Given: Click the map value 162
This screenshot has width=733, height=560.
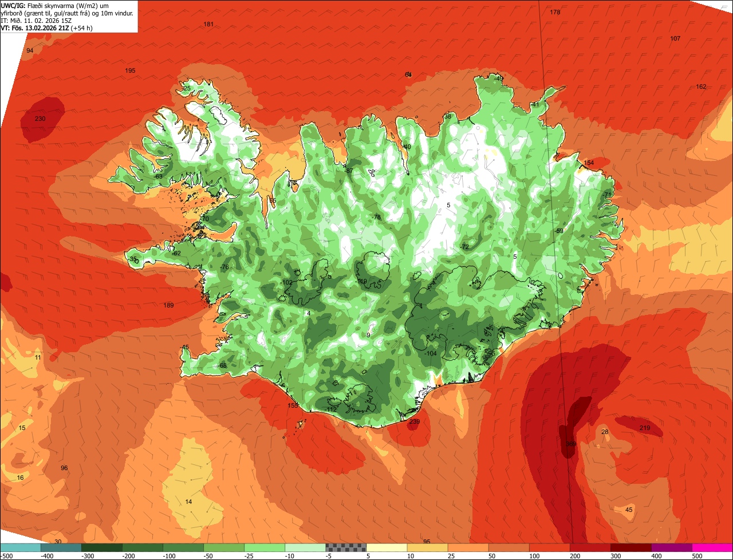Looking at the screenshot, I should point(701,86).
